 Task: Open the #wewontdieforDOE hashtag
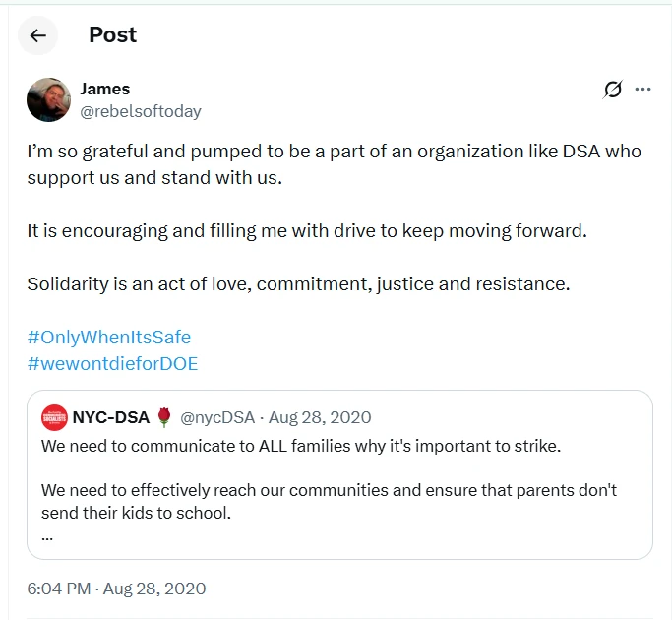pos(112,363)
